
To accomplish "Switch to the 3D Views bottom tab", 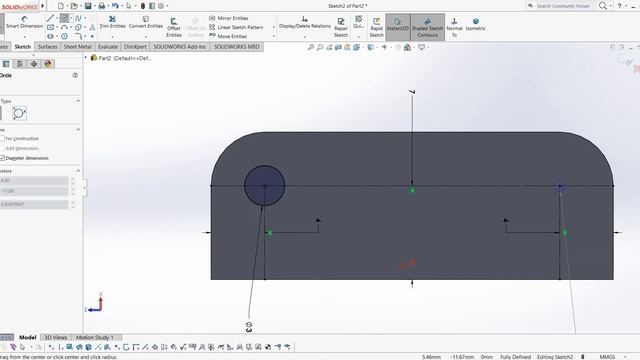I will (56, 337).
